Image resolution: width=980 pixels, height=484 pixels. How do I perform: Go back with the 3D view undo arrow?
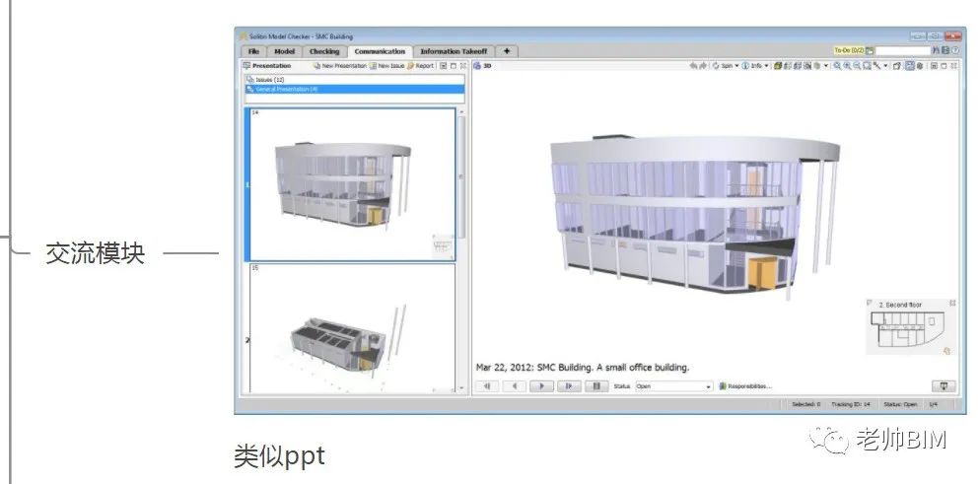[694, 66]
